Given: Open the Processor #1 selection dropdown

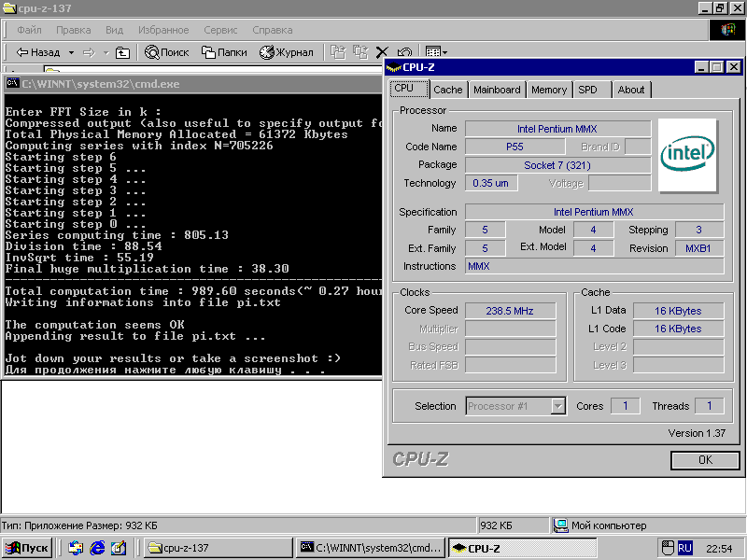Looking at the screenshot, I should coord(557,406).
